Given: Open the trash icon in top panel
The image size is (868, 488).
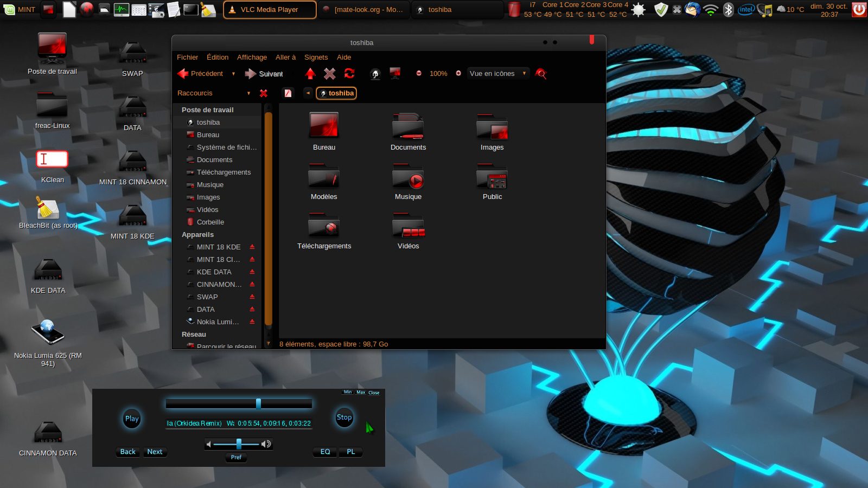Looking at the screenshot, I should pyautogui.click(x=514, y=9).
